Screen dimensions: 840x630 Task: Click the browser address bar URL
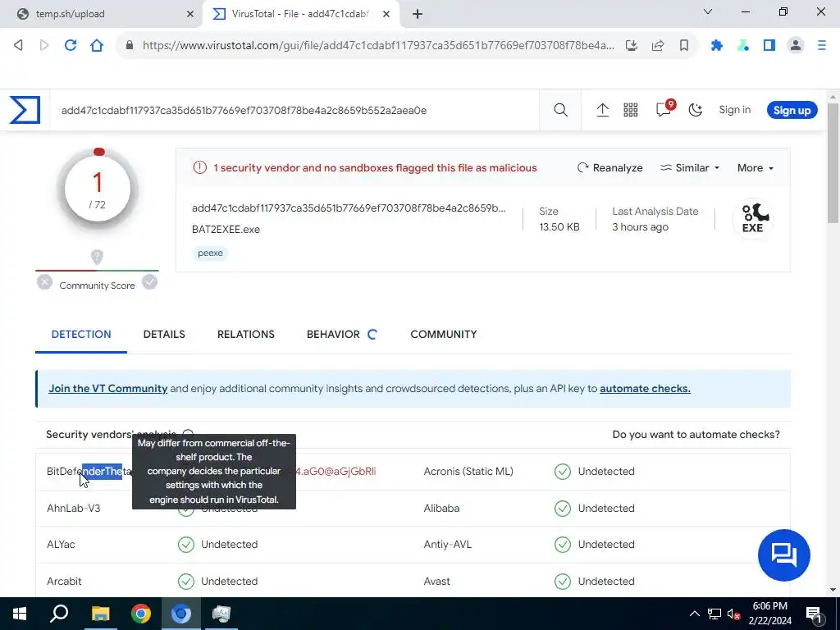point(377,46)
